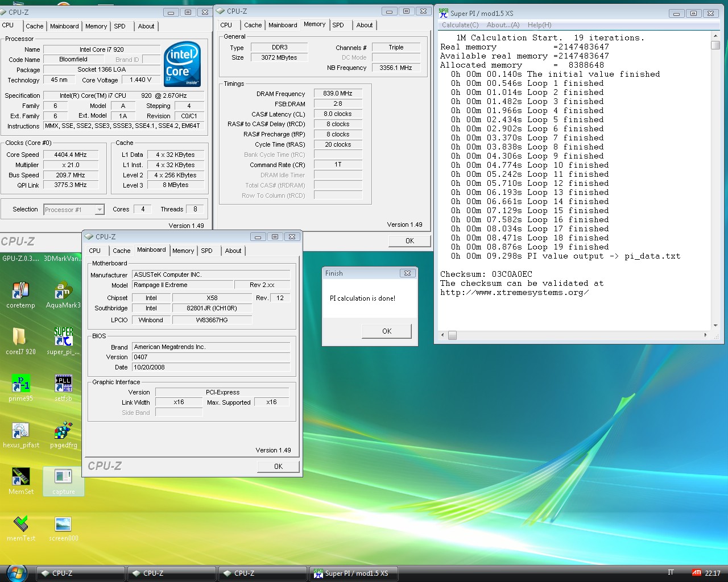728x582 pixels.
Task: Open Memory tab in CPU-Z Mainboard window
Action: click(183, 251)
